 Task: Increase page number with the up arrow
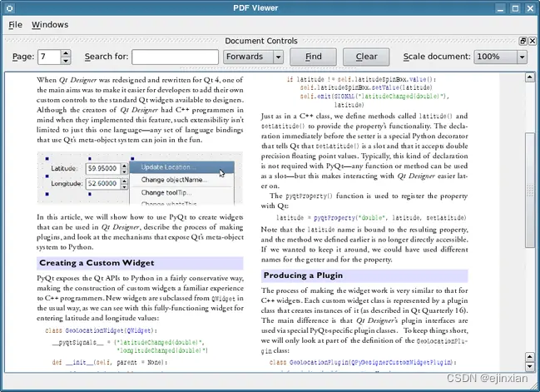pos(66,53)
